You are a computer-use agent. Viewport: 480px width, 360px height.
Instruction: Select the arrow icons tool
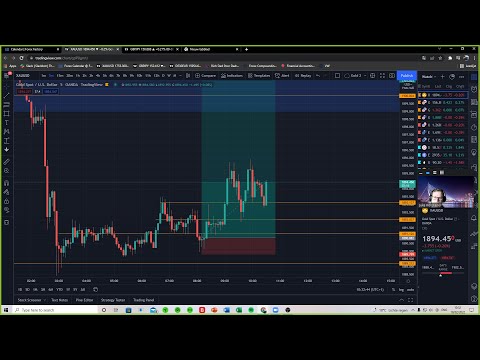[x=7, y=150]
